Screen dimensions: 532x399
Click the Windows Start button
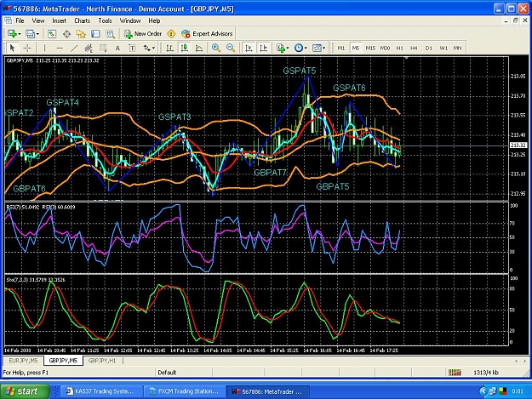pyautogui.click(x=25, y=391)
